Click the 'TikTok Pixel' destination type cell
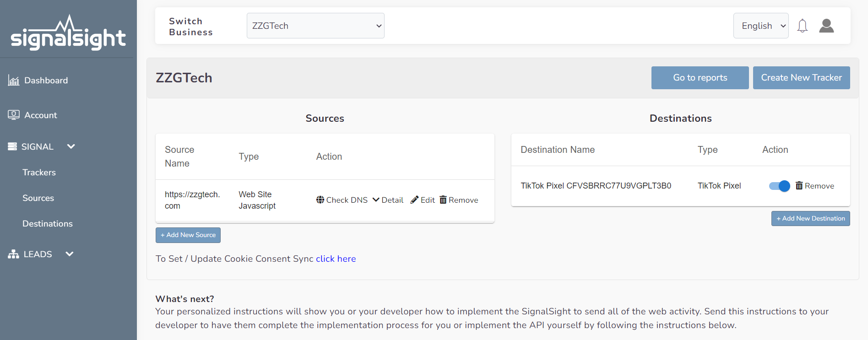This screenshot has height=340, width=868. click(719, 186)
